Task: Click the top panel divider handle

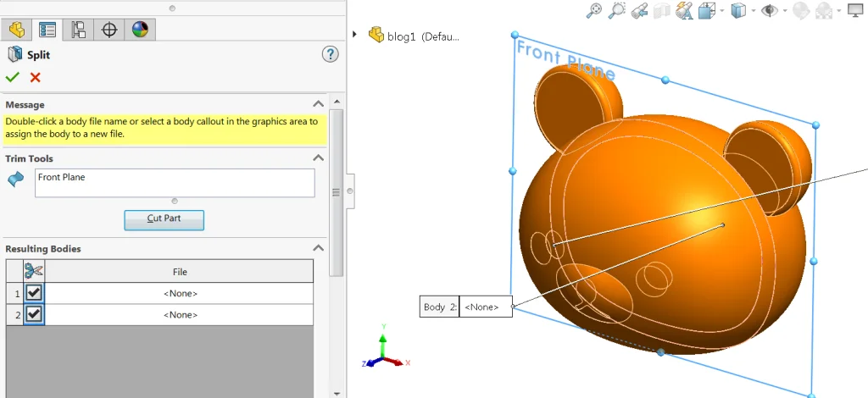Action: (x=172, y=8)
